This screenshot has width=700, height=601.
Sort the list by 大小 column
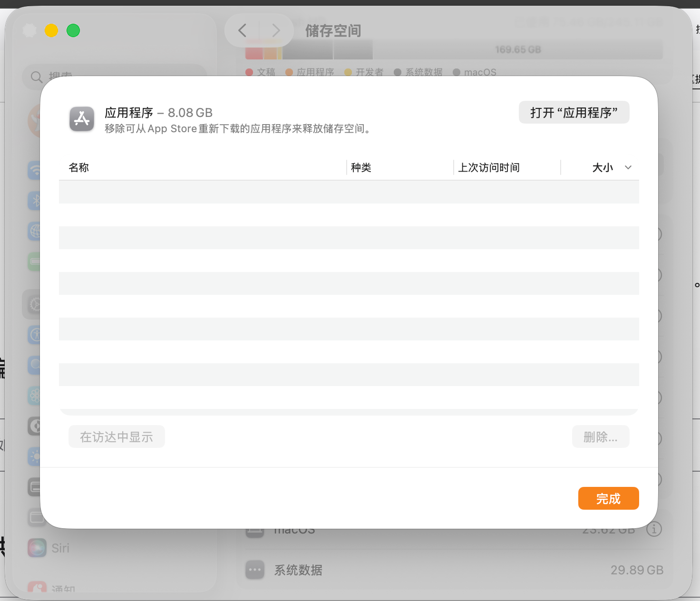pos(603,167)
